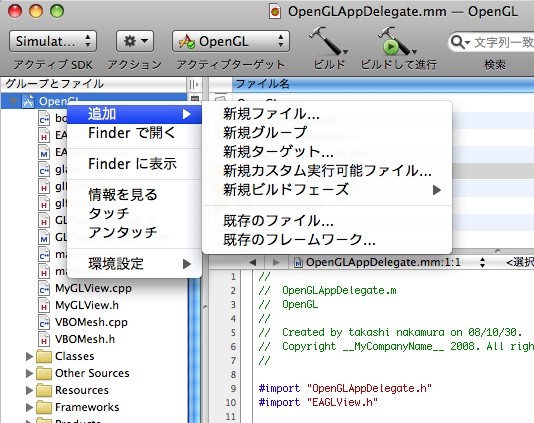This screenshot has width=534, height=423.
Task: Open 新規ビルドフェーズ submenu
Action: [327, 190]
